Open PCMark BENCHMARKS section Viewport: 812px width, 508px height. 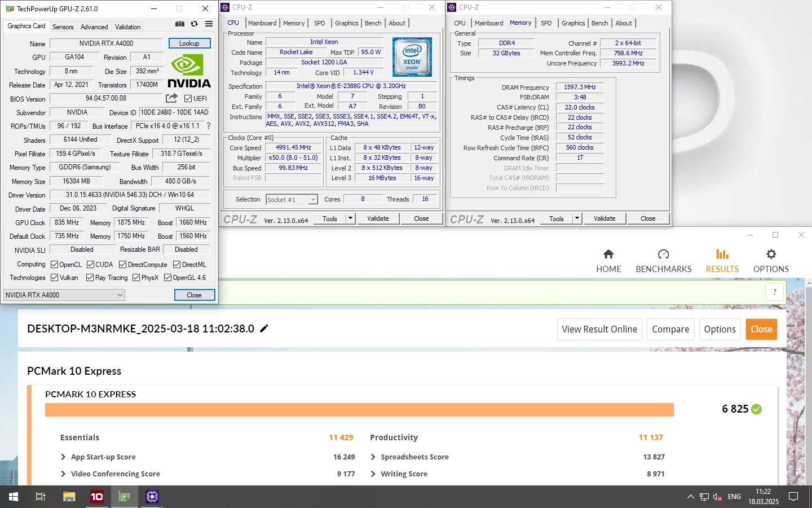click(664, 261)
